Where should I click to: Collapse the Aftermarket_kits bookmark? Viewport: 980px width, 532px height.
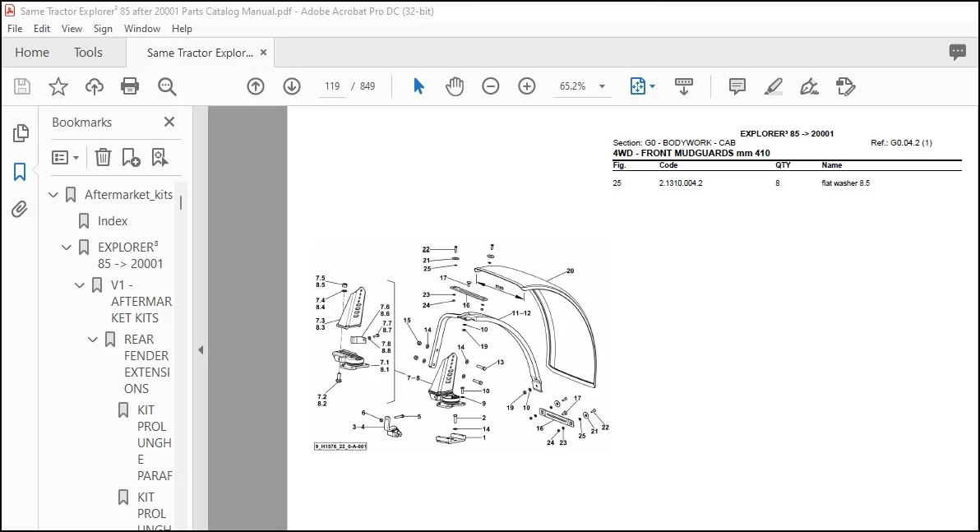(x=53, y=195)
